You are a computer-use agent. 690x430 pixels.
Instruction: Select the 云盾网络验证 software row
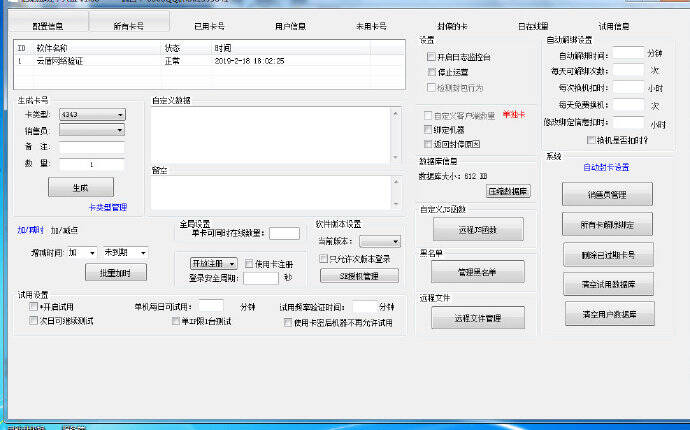[x=60, y=61]
